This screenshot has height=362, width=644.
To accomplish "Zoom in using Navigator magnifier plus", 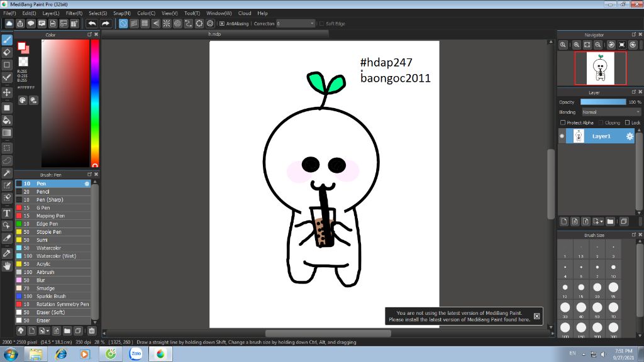I will pos(577,45).
